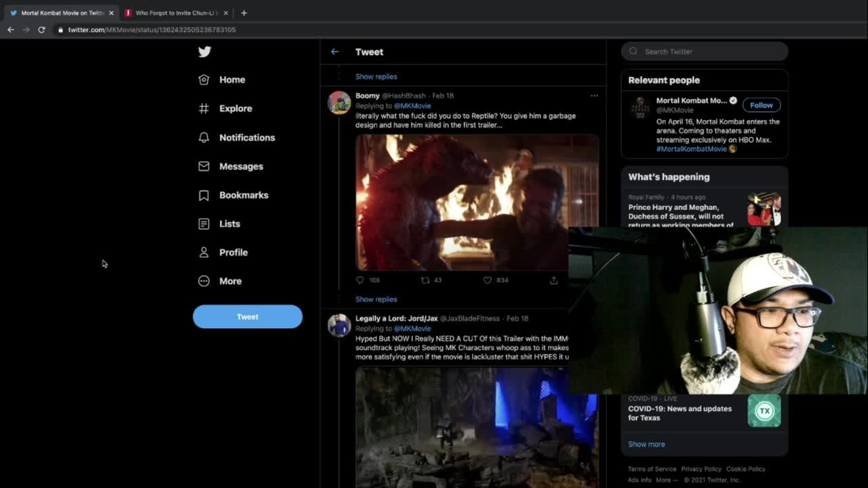
Task: Open Lists from the sidebar
Action: 229,224
